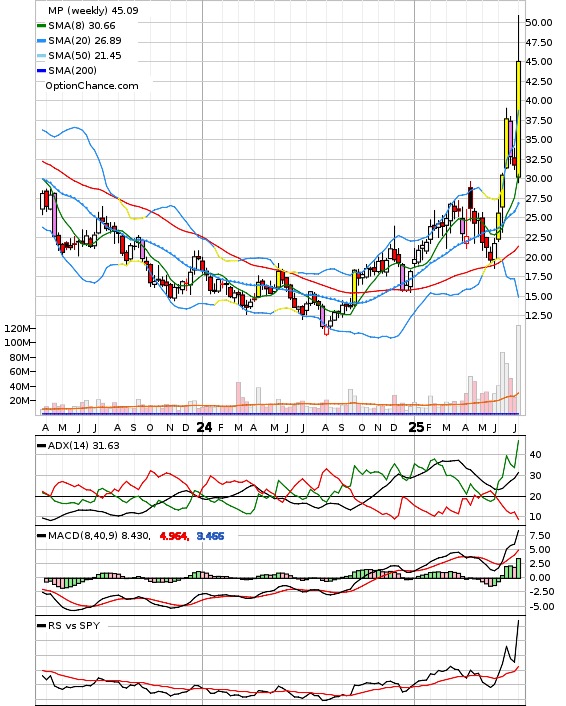Click the red MACD signal value 4.964
This screenshot has width=566, height=706.
174,536
